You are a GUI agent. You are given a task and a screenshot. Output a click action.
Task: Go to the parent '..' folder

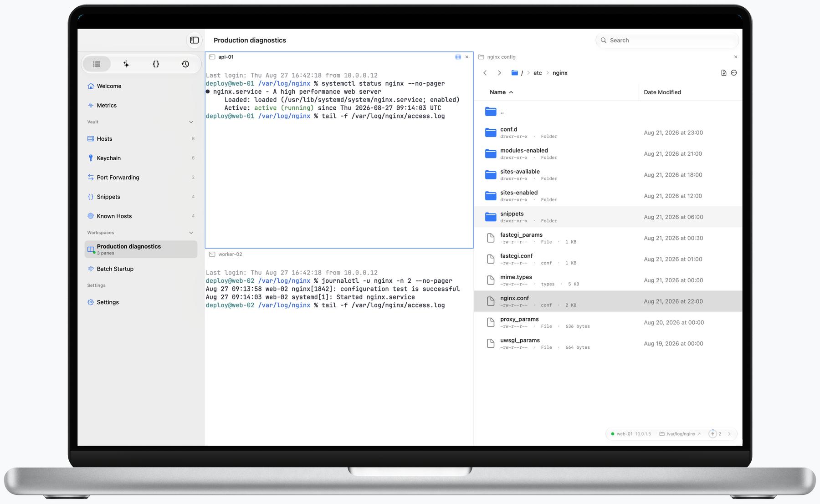point(608,112)
